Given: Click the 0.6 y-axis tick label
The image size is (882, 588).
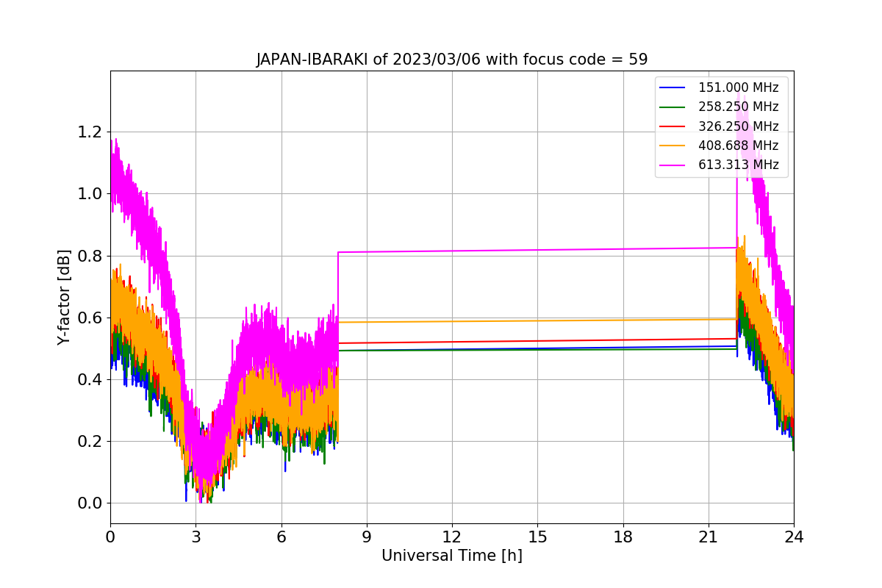Looking at the screenshot, I should click(90, 318).
